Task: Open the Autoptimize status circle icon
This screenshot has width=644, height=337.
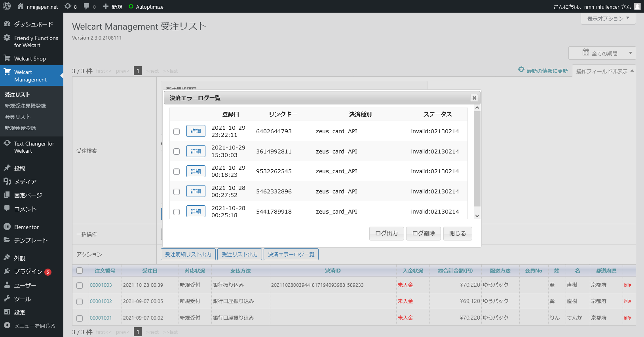Action: (131, 6)
